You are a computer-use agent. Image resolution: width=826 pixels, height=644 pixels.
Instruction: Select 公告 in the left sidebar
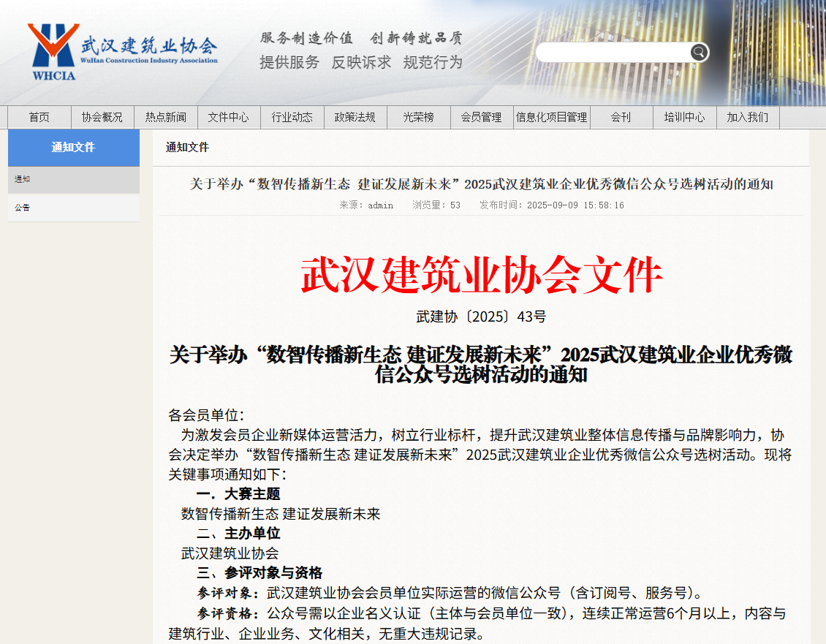[22, 207]
